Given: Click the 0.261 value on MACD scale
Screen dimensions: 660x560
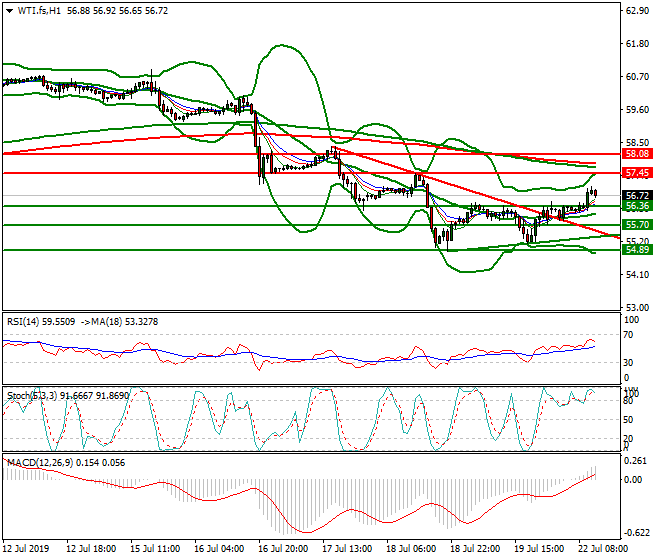Looking at the screenshot, I should pos(634,461).
